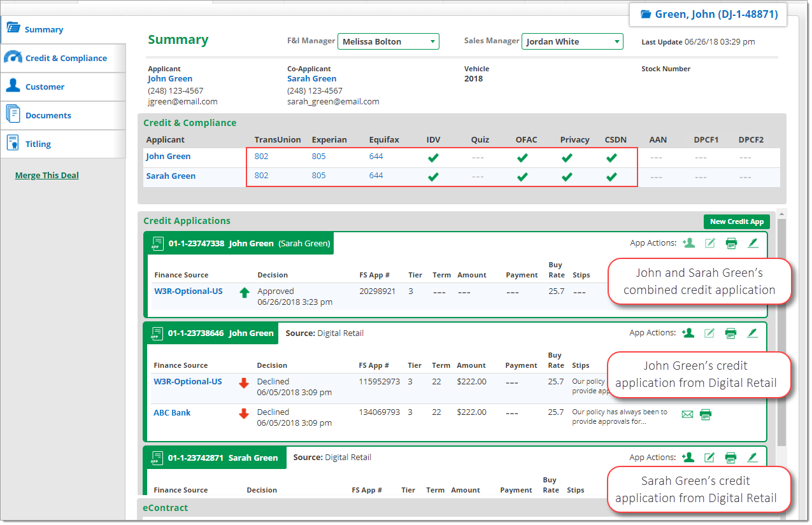Add co-applicant to application 01-1-23747338
The image size is (812, 525).
[688, 242]
